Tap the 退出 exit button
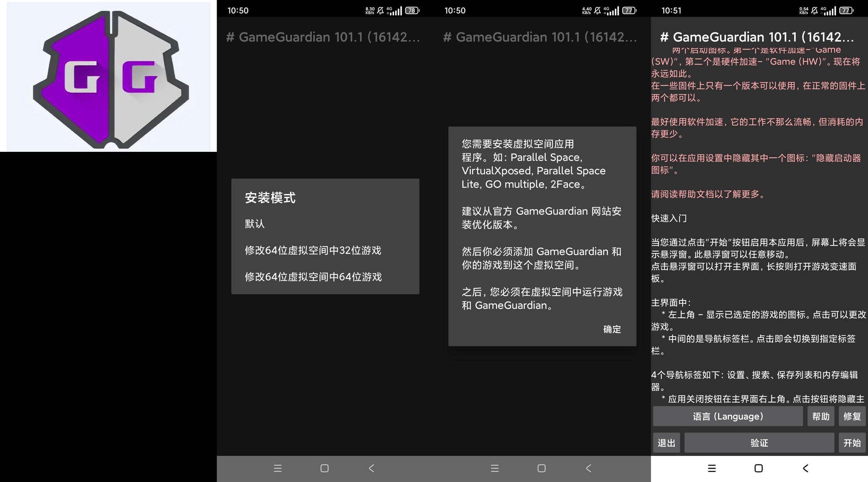 pos(666,443)
